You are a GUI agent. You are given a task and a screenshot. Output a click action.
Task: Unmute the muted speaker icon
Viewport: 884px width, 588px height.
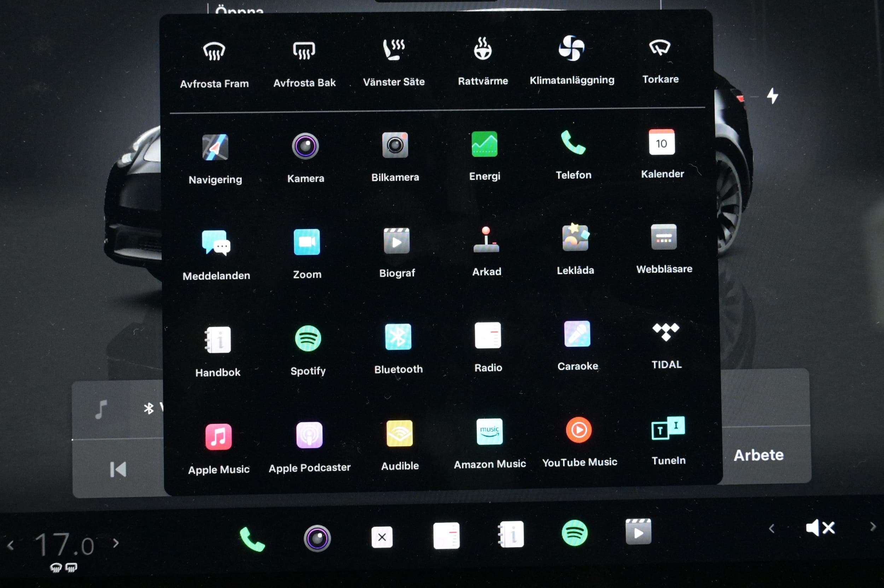coord(820,528)
